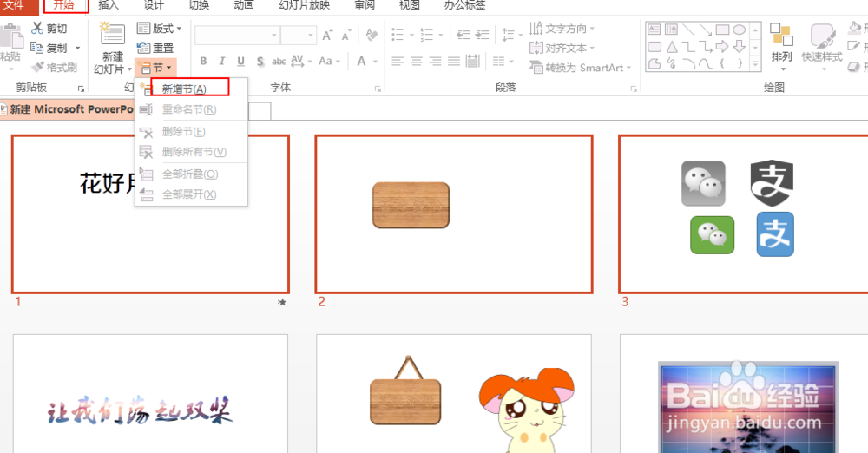Select slide 3 thumbnail with WeChat icons
The image size is (868, 453).
coord(744,214)
